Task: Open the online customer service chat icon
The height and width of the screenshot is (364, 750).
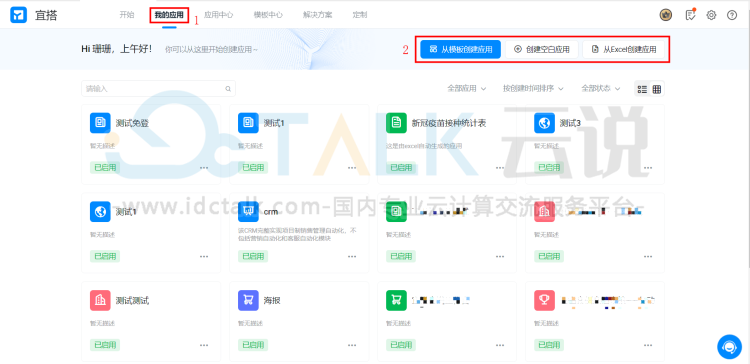Action: [729, 347]
